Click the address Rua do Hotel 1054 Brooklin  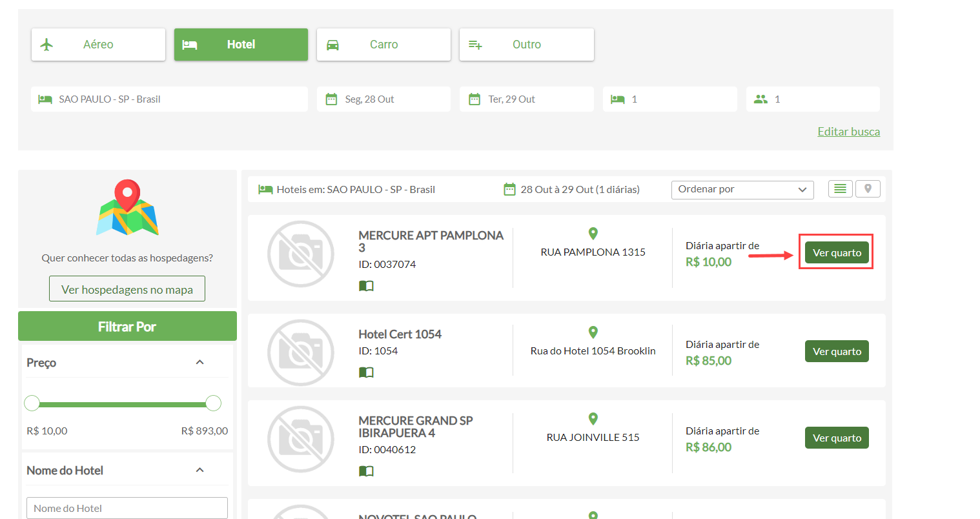593,351
